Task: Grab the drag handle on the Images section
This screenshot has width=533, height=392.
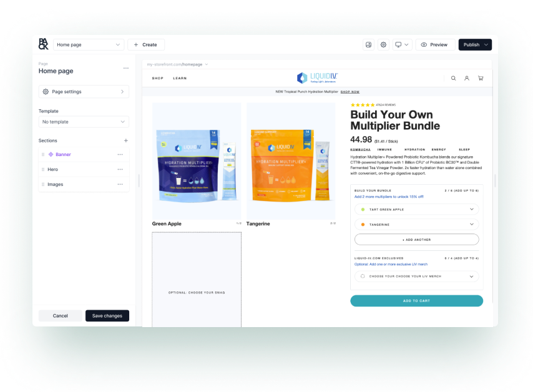Action: [x=42, y=184]
